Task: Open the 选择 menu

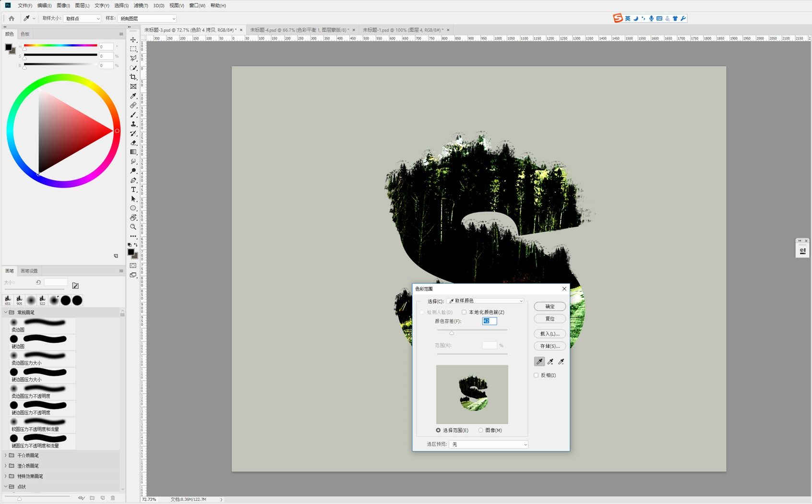Action: (121, 6)
